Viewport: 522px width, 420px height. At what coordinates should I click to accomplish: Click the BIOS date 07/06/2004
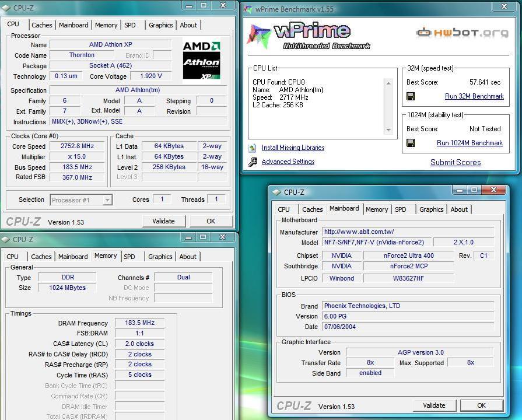[408, 327]
